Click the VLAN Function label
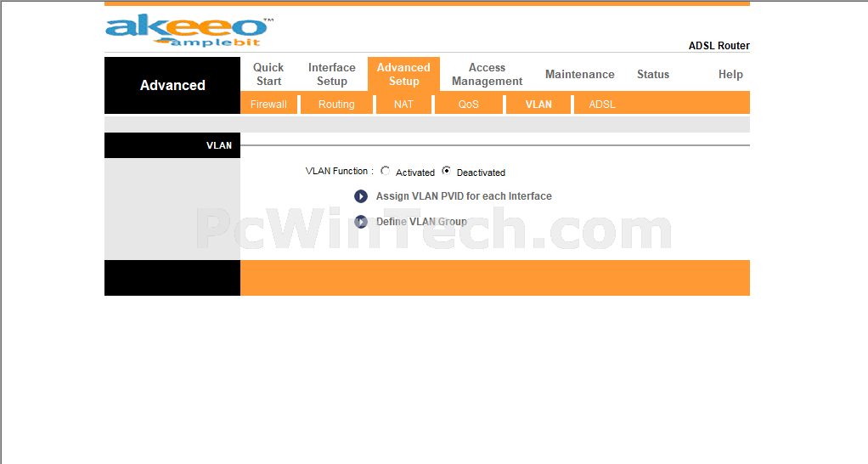The height and width of the screenshot is (464, 868). click(340, 171)
